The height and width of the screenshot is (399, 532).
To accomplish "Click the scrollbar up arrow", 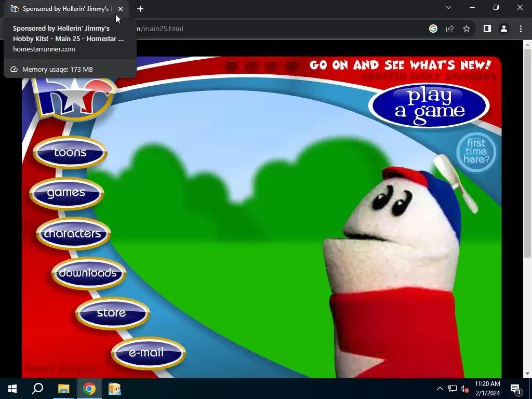I will click(527, 44).
